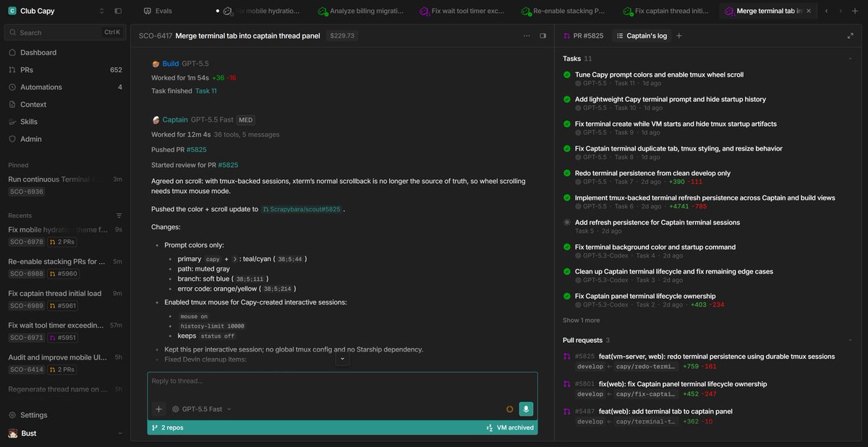Viewport: 868px width, 447px height.
Task: Click the Build agent icon
Action: [x=156, y=64]
